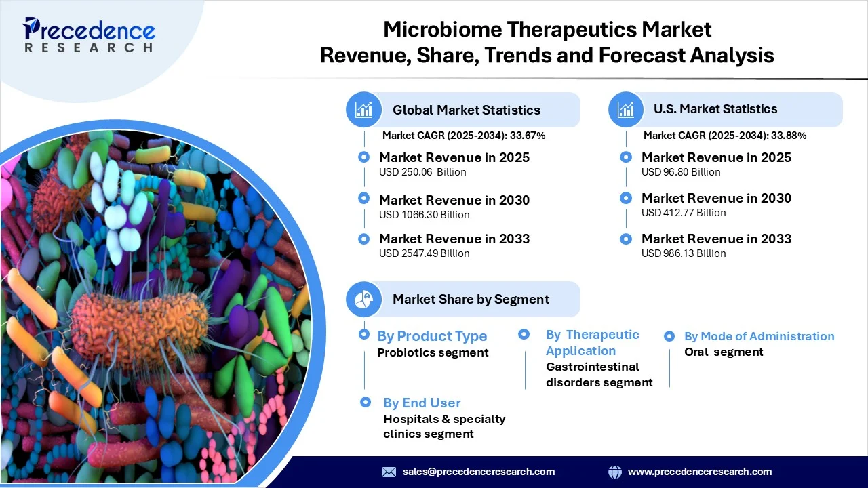868x488 pixels.
Task: Click the Market Share by Segment heading
Action: tap(471, 299)
